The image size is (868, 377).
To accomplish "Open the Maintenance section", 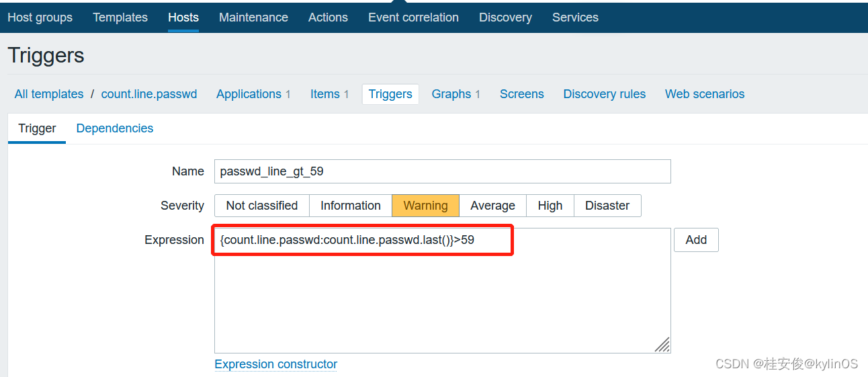I will click(253, 17).
